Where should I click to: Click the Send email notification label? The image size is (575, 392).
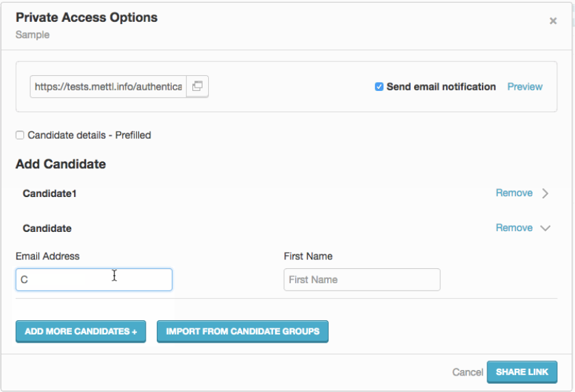coord(441,87)
